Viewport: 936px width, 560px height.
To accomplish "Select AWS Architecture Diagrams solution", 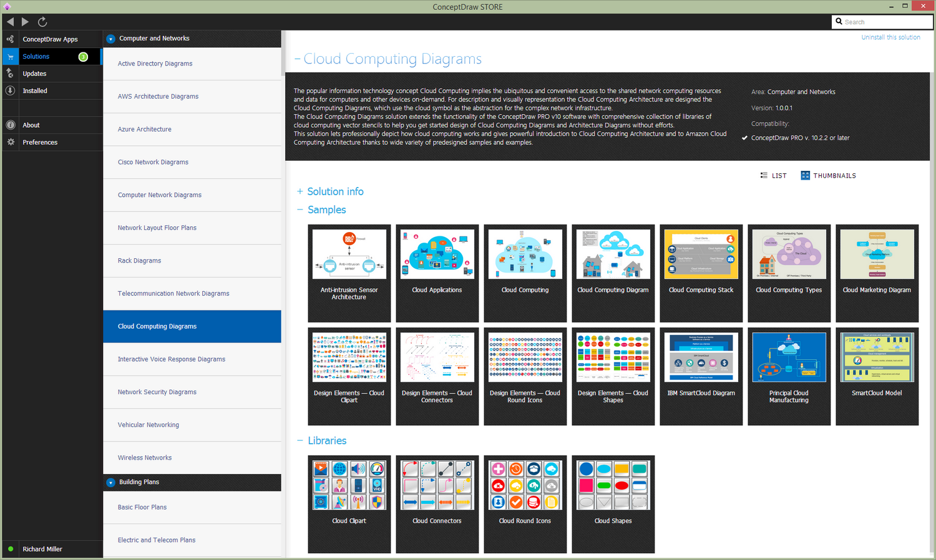I will point(192,97).
